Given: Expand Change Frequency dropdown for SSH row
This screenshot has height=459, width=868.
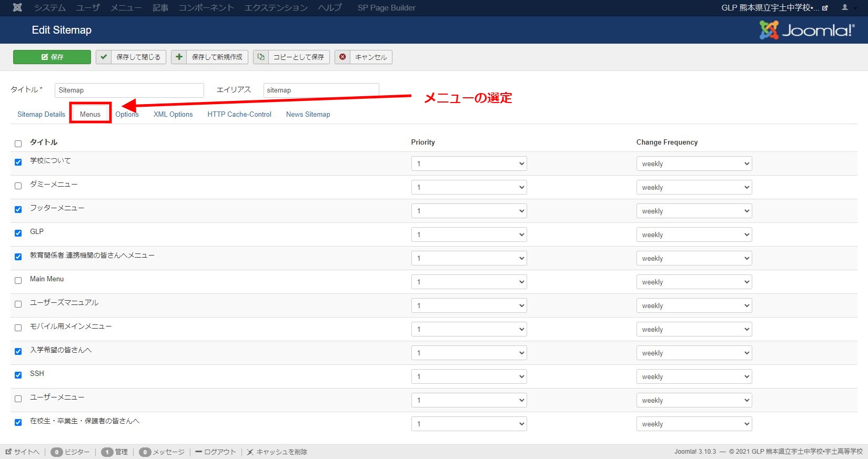Looking at the screenshot, I should 693,376.
